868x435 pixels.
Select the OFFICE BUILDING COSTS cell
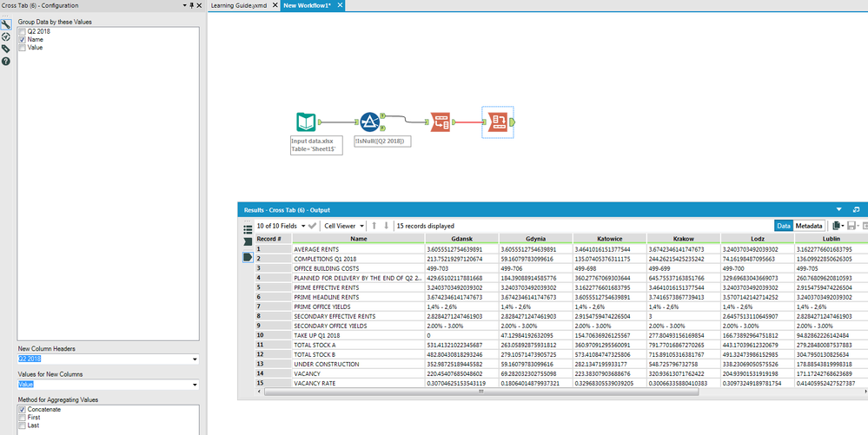358,268
